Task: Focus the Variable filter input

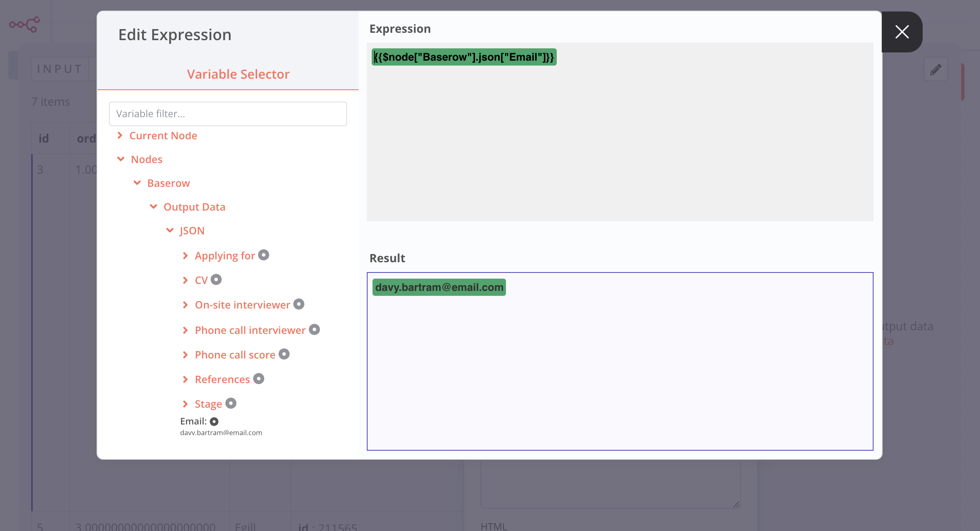Action: click(228, 114)
